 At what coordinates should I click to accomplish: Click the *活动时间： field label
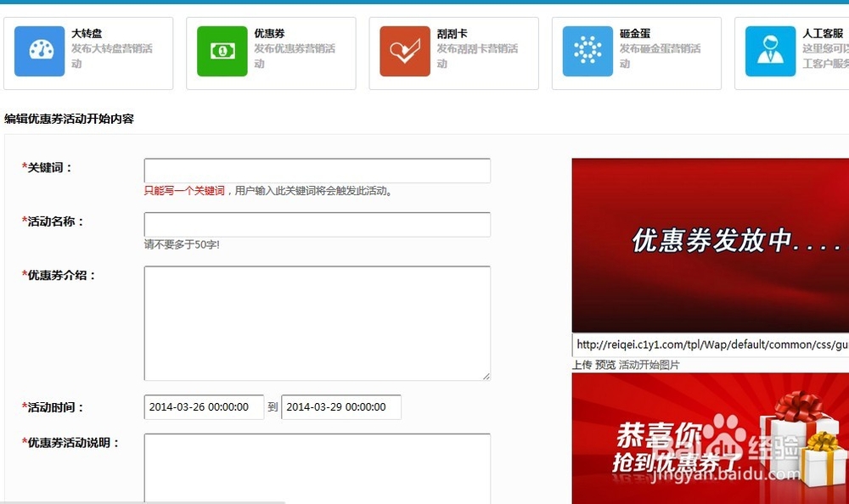(53, 407)
